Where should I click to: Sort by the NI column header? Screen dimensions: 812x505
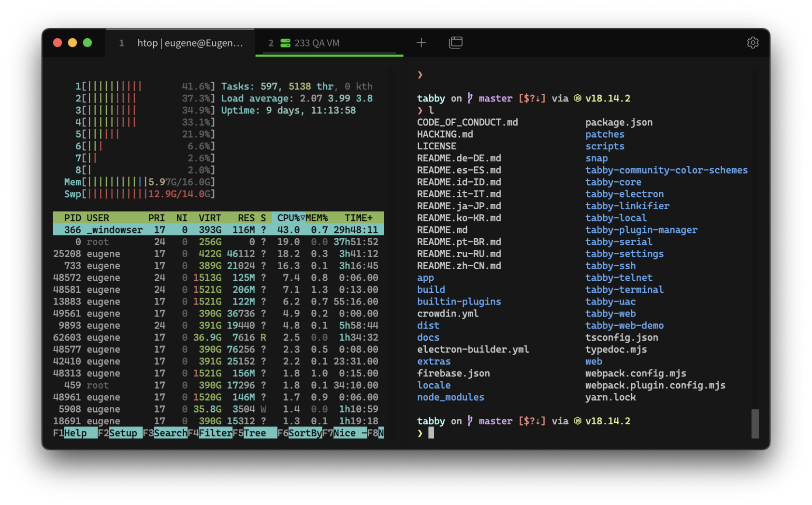(182, 218)
